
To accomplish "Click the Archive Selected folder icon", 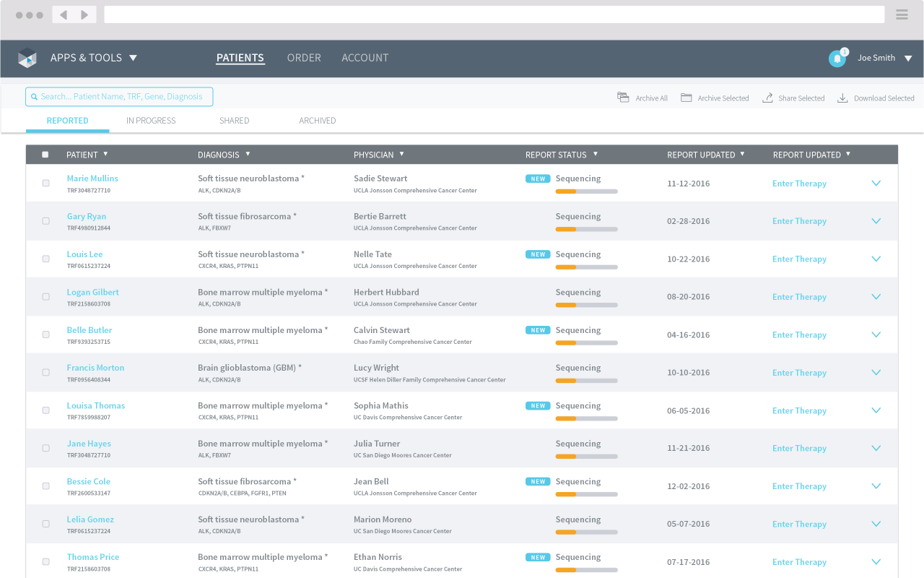I will [x=686, y=98].
